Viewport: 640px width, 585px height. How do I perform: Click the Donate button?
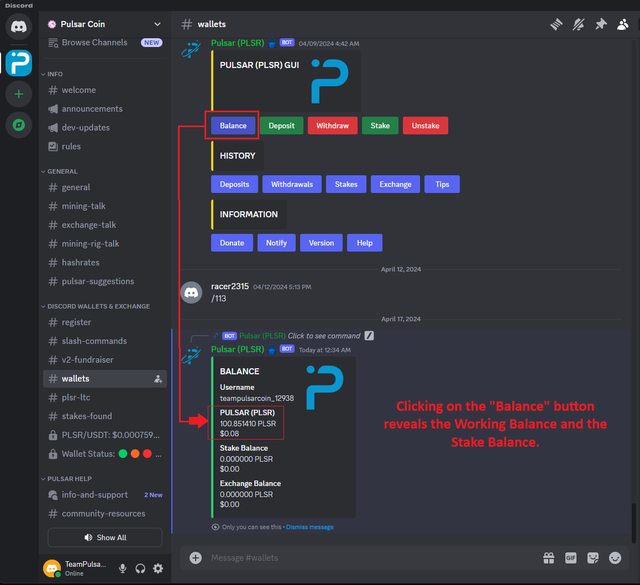pyautogui.click(x=232, y=243)
